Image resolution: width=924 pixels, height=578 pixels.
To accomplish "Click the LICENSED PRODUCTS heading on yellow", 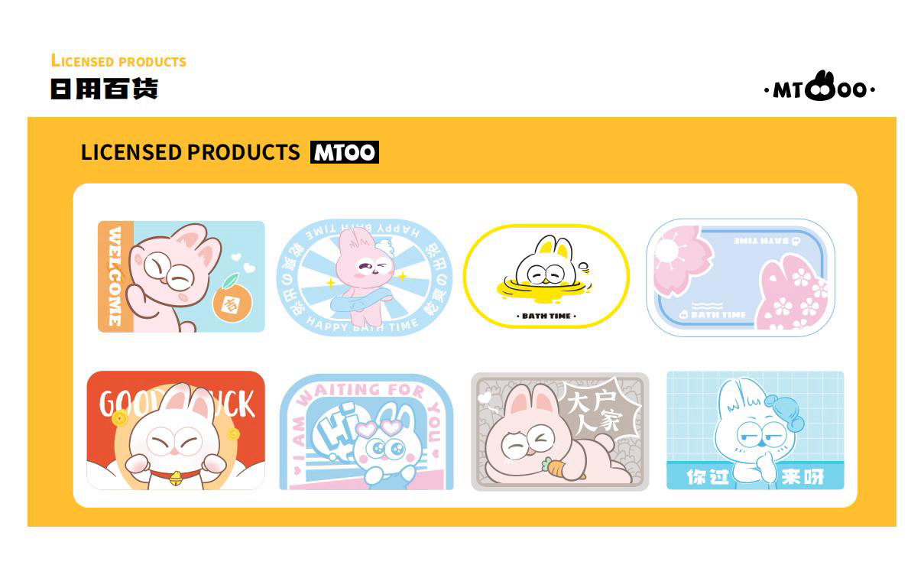I will [190, 152].
